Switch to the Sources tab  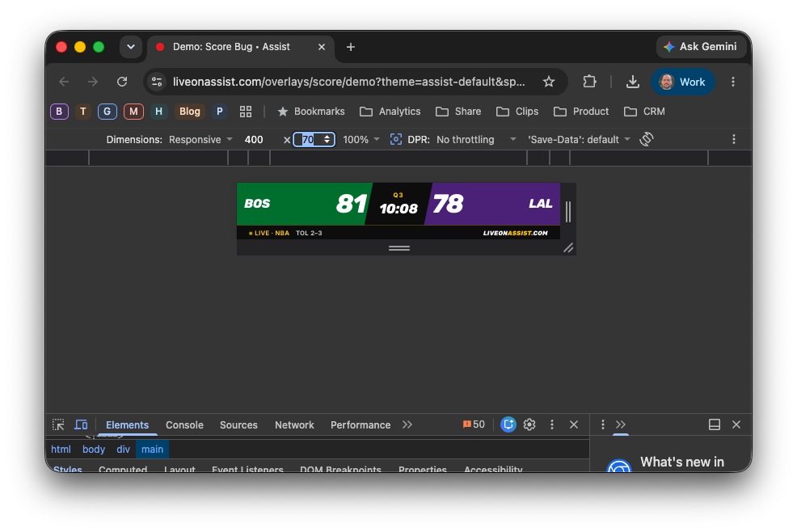point(238,425)
